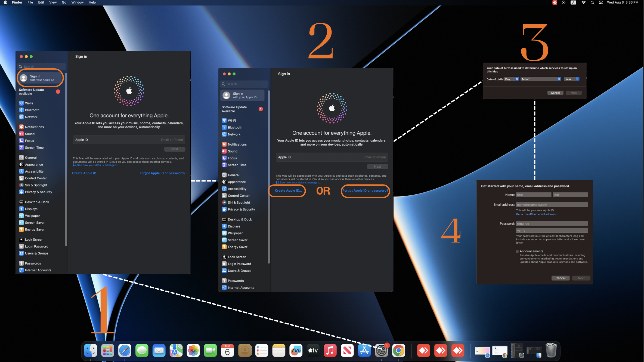Click sidebar scrollbar in right Settings window
This screenshot has width=644, height=362.
point(269,177)
